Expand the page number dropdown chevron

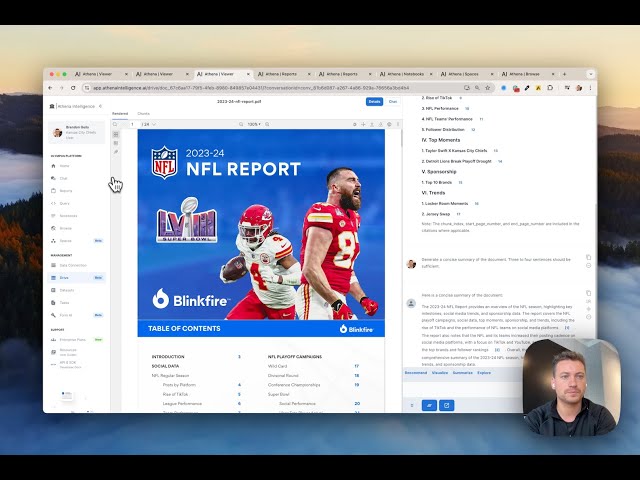[x=154, y=124]
